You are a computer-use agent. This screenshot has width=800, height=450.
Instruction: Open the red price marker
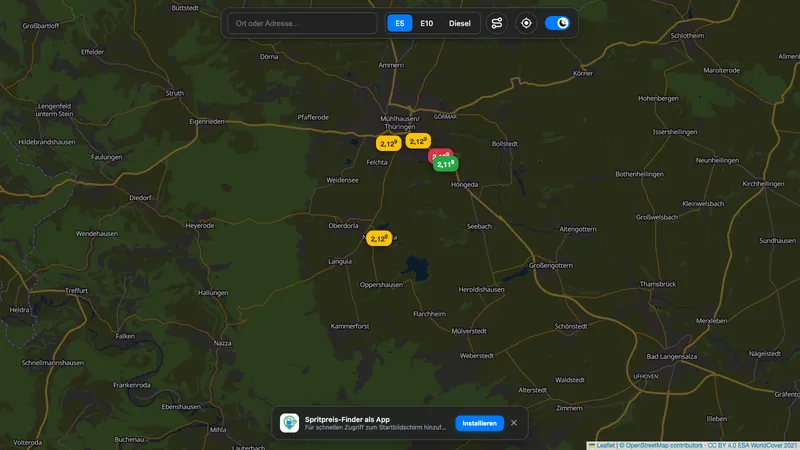coord(440,153)
